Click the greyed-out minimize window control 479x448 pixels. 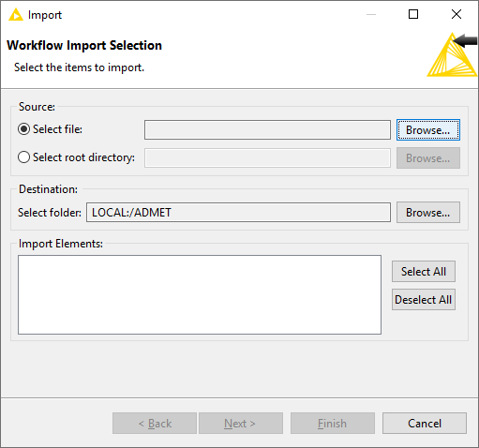tap(371, 14)
